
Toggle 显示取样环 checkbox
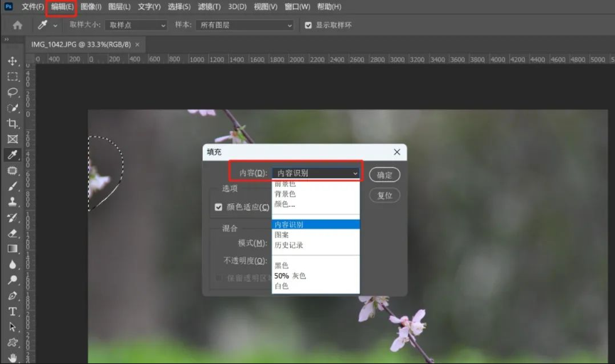pyautogui.click(x=309, y=25)
